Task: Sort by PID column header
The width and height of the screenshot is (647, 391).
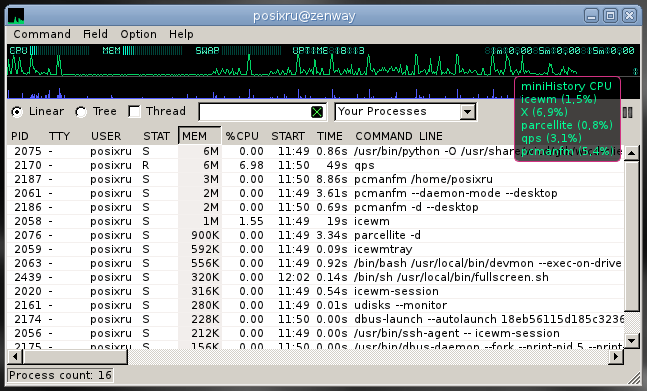Action: 20,136
